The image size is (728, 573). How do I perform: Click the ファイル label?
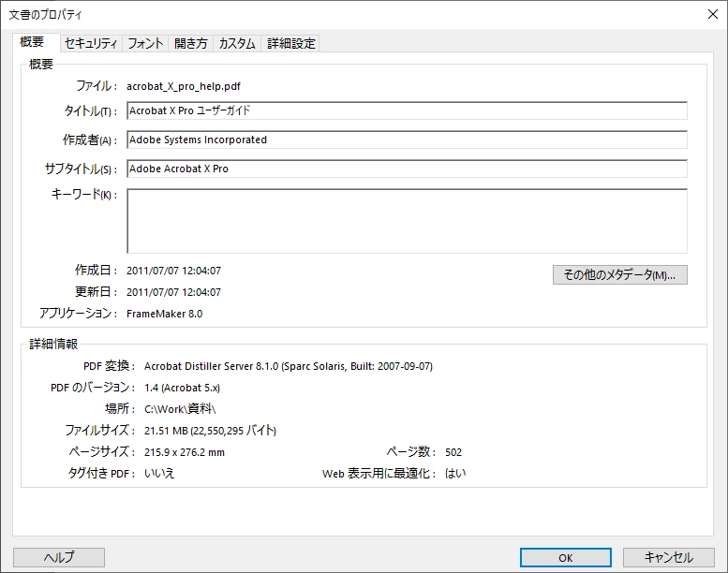click(x=97, y=86)
